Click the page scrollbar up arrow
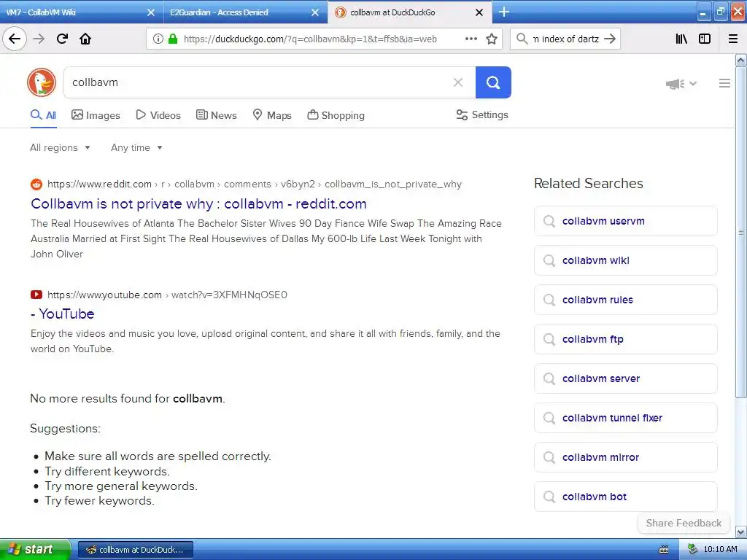747x560 pixels. point(741,60)
